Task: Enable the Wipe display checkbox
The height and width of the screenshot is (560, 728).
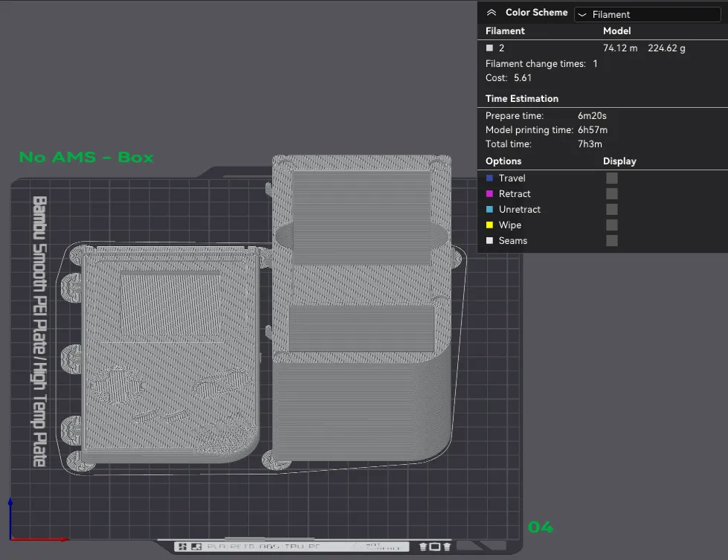Action: (612, 225)
